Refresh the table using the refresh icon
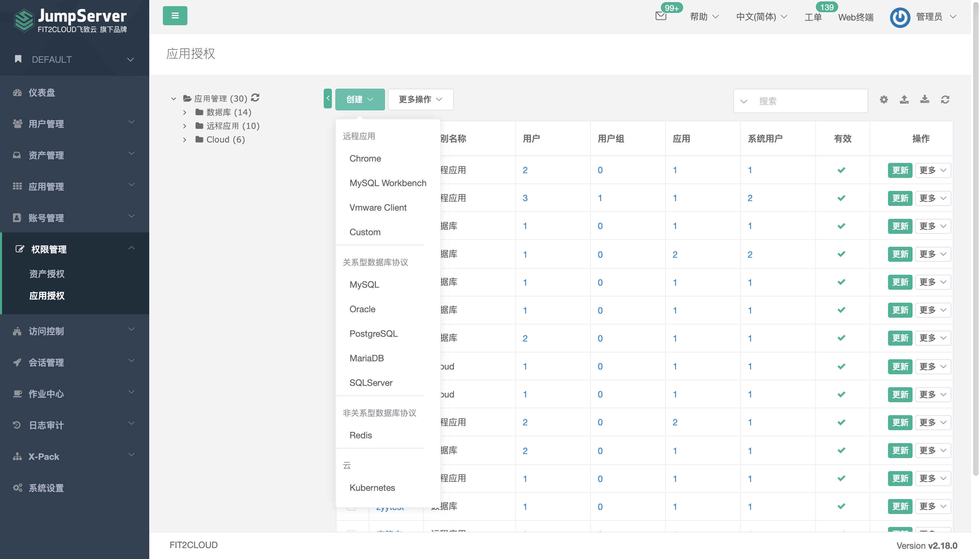The image size is (980, 559). coord(945,100)
